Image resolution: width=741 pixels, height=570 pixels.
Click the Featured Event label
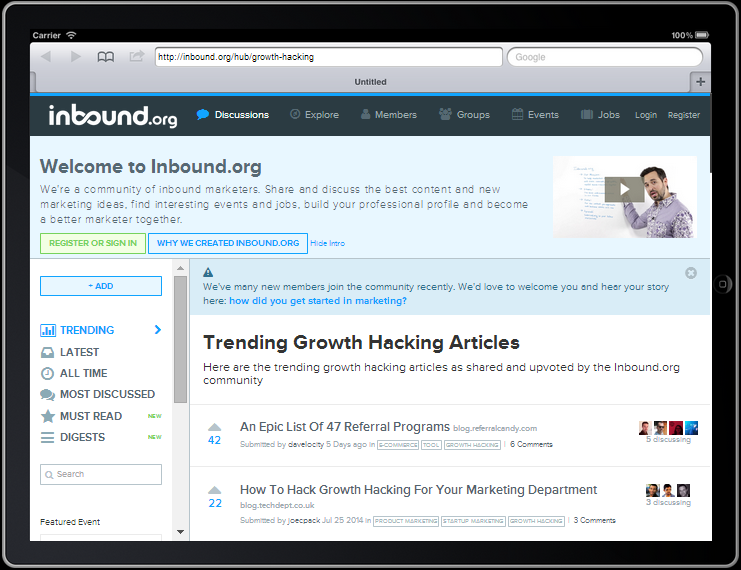click(x=70, y=522)
